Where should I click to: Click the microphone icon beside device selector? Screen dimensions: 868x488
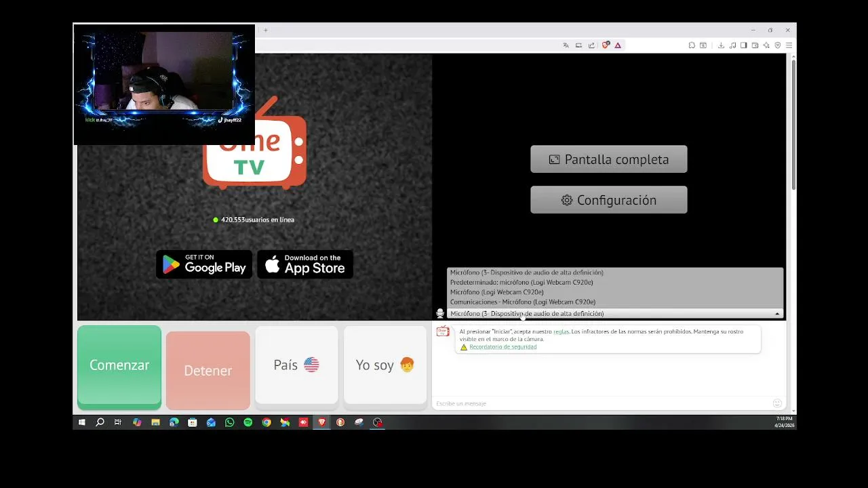pyautogui.click(x=440, y=313)
